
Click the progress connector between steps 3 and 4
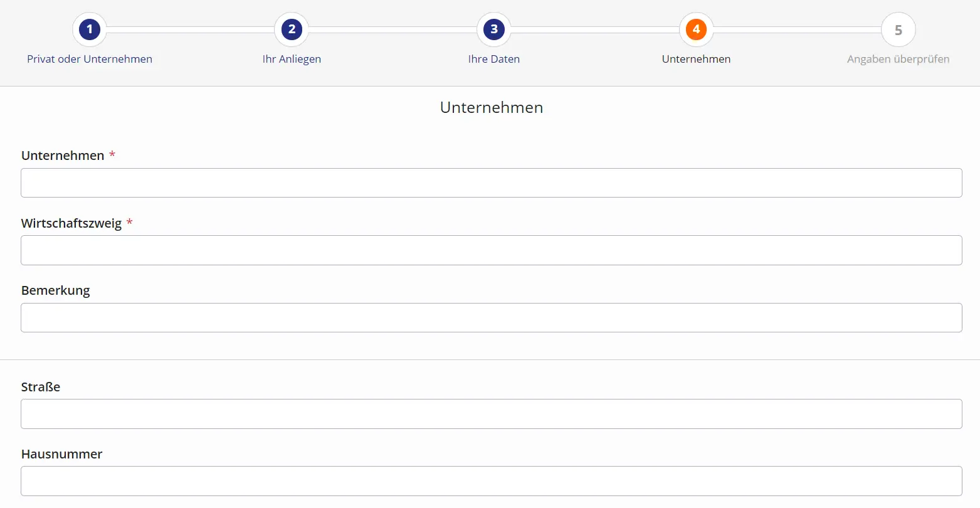pos(594,29)
